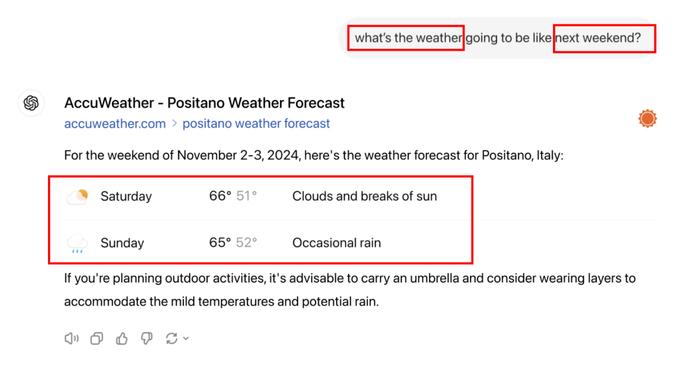Click the ChatGPT logo avatar
Viewport: 700px width, 371px height.
click(31, 103)
